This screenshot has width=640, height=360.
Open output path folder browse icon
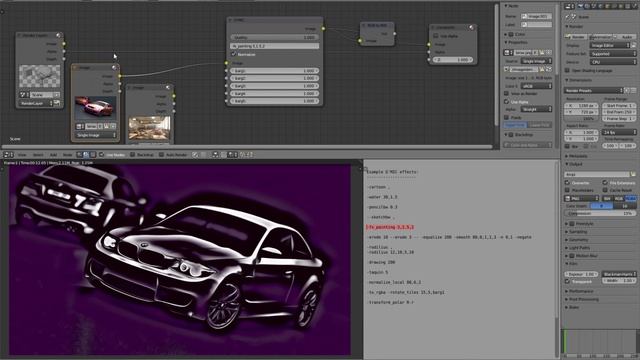(633, 174)
